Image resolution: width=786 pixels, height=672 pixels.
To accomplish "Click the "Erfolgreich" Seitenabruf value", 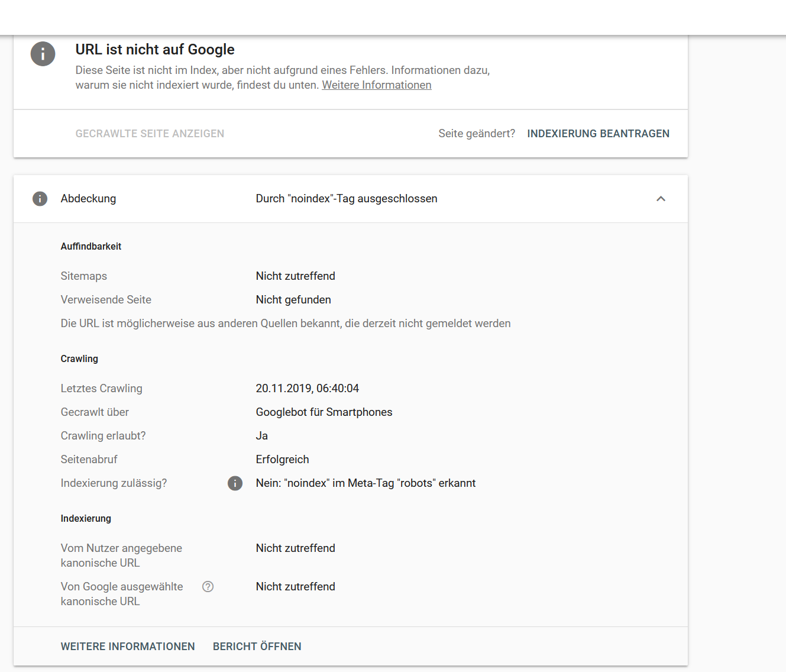I will pyautogui.click(x=282, y=460).
